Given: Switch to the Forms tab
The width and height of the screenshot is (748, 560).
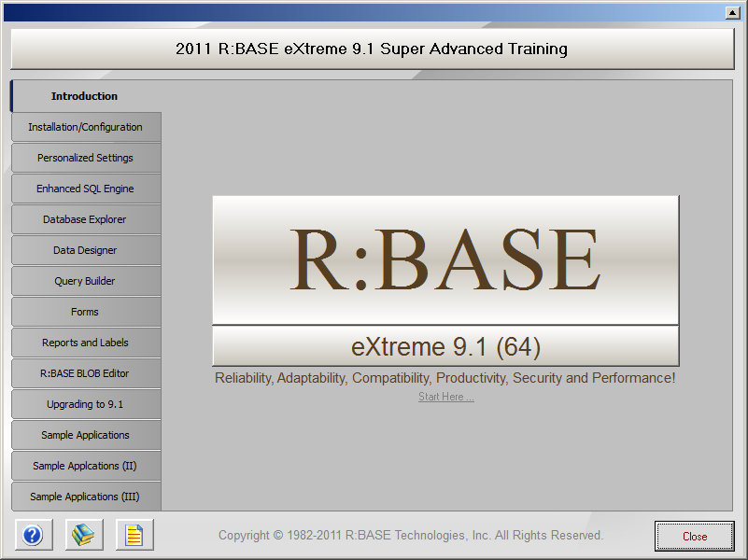Looking at the screenshot, I should pyautogui.click(x=86, y=312).
